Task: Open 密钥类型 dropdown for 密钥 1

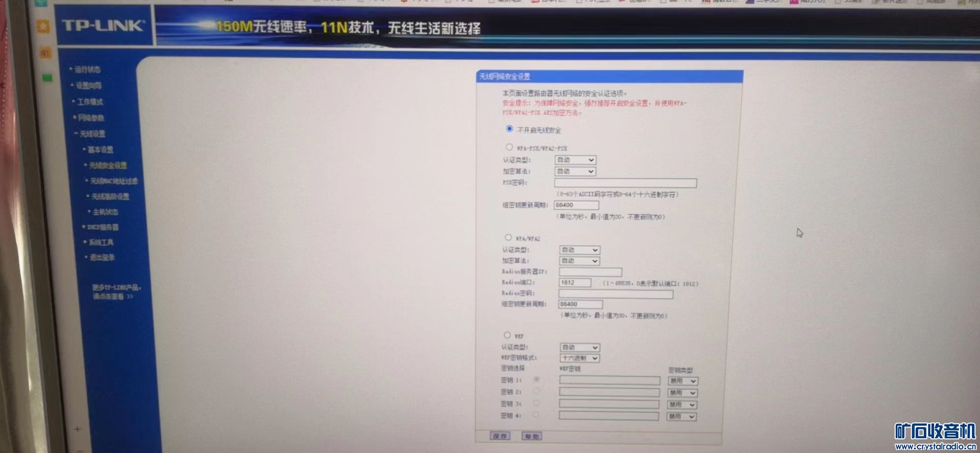Action: 683,381
